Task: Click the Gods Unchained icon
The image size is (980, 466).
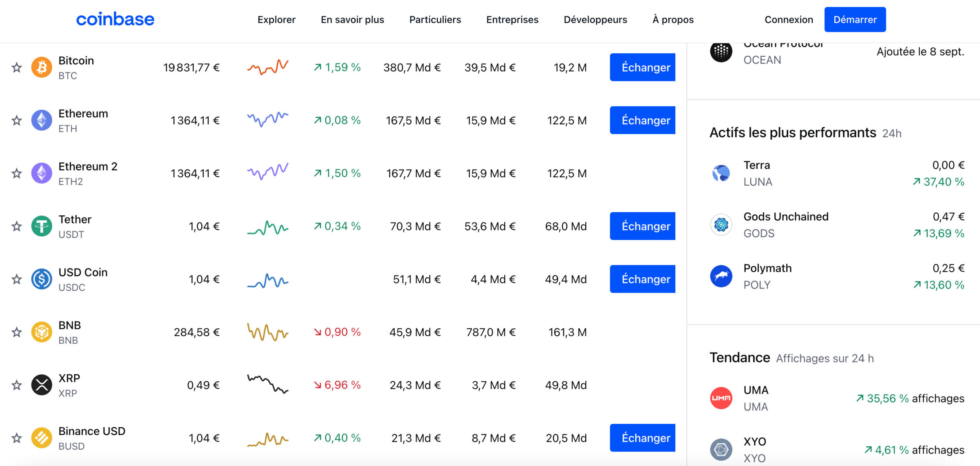Action: click(x=721, y=225)
